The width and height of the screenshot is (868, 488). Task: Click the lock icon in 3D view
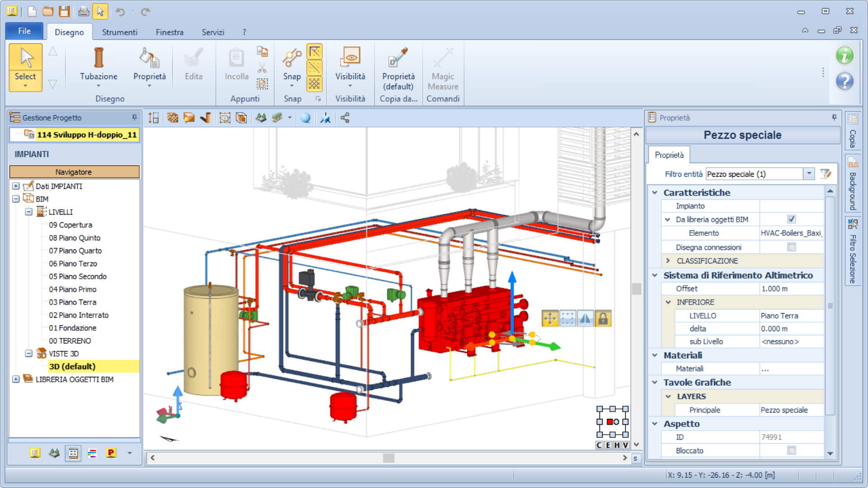coord(603,319)
